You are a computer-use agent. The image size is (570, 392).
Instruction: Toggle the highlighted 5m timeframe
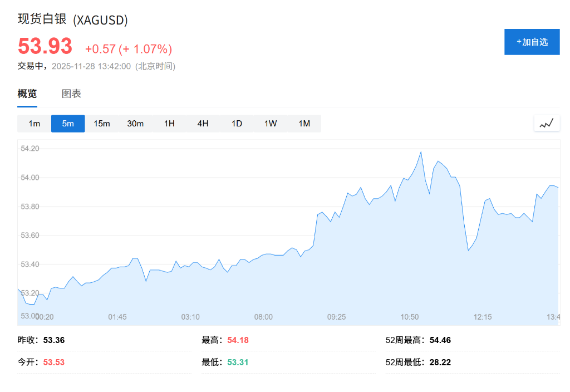click(67, 124)
